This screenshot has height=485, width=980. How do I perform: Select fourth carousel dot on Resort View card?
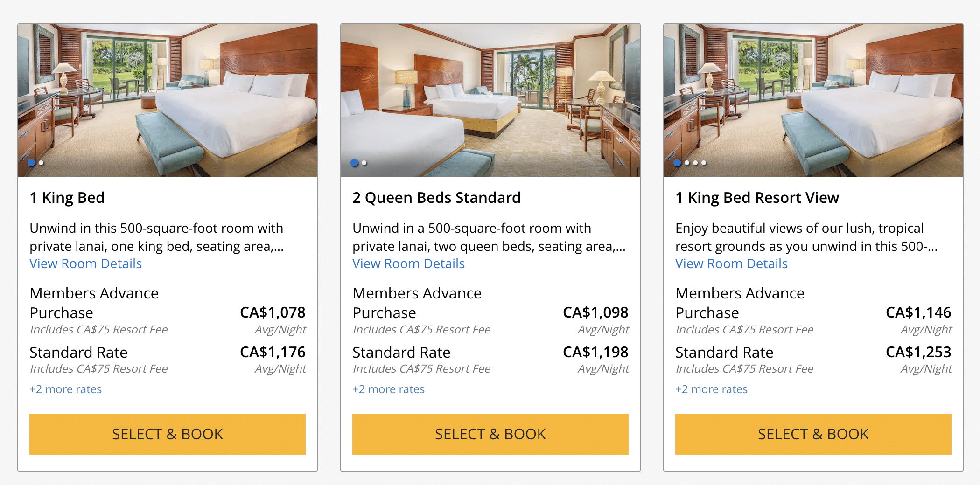click(704, 163)
